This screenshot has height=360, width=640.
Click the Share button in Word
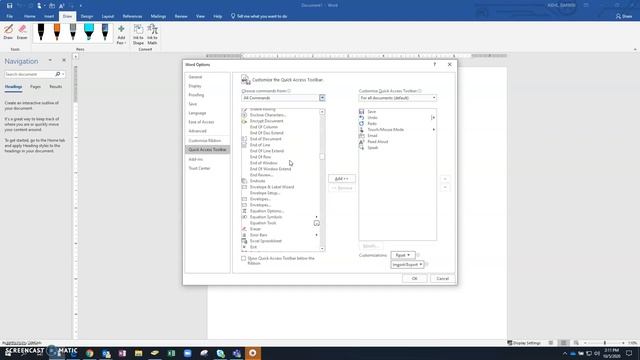pos(624,16)
